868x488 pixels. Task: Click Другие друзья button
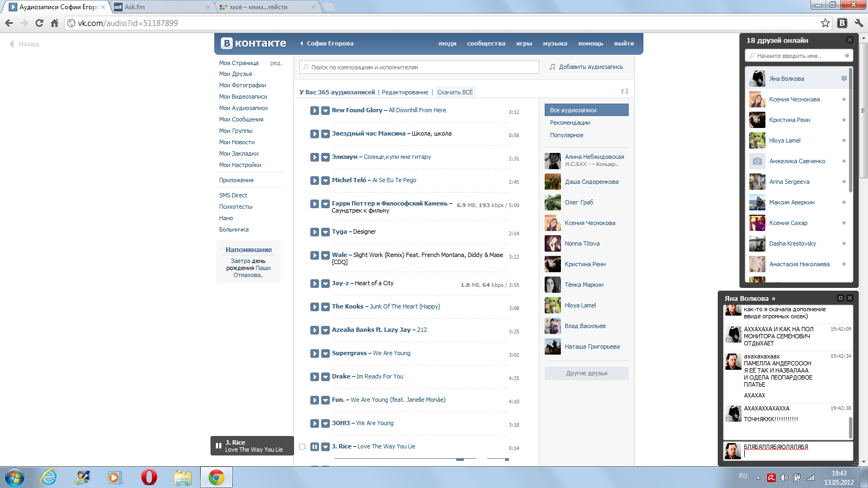pyautogui.click(x=586, y=373)
